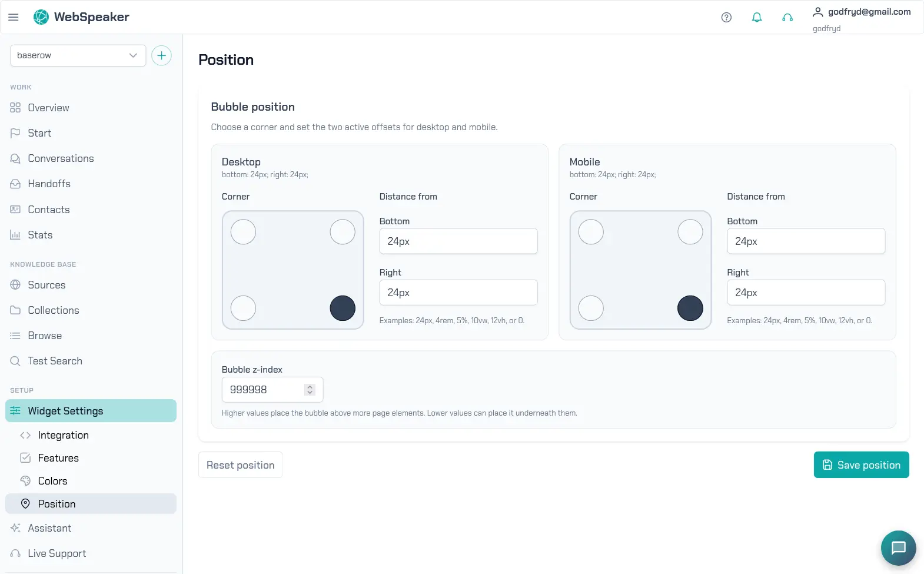Expand the baserow workspace dropdown
Screen dimensions: 924x574
tap(78, 55)
